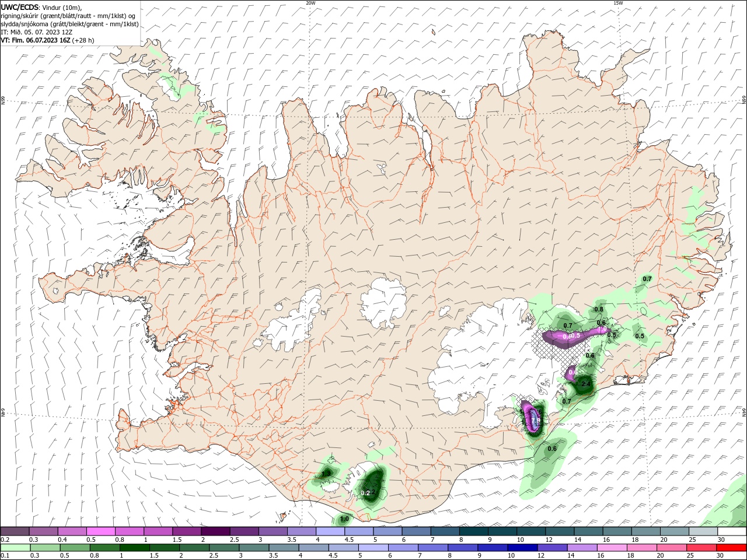Click the 0.1 label in the rain scale
The width and height of the screenshot is (747, 560).
(x=5, y=556)
